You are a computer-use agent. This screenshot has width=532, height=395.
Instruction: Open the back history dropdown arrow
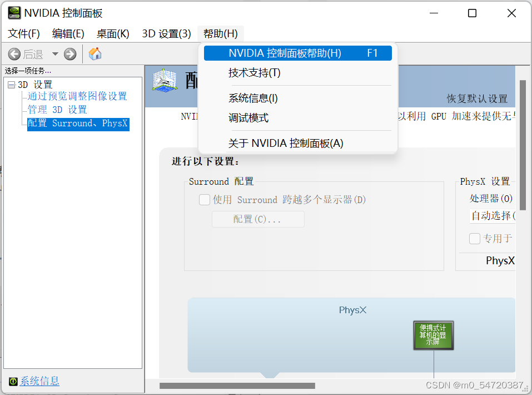click(55, 54)
